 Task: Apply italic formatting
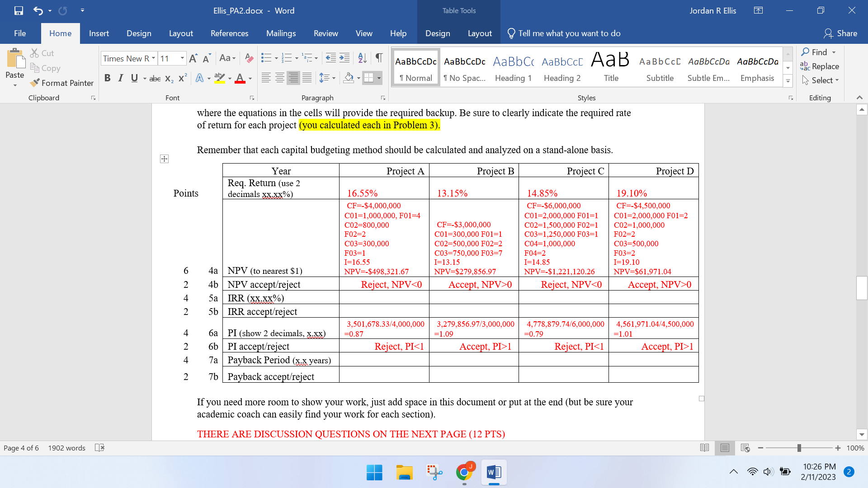point(121,78)
